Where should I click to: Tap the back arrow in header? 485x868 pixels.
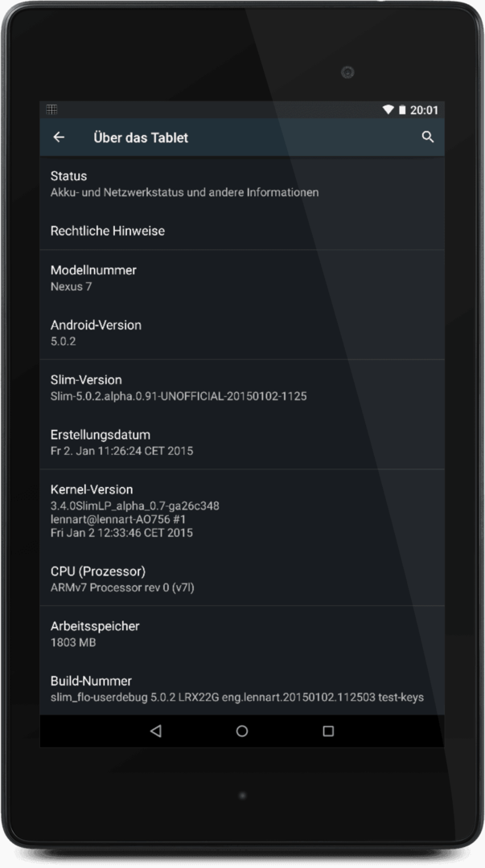(59, 137)
